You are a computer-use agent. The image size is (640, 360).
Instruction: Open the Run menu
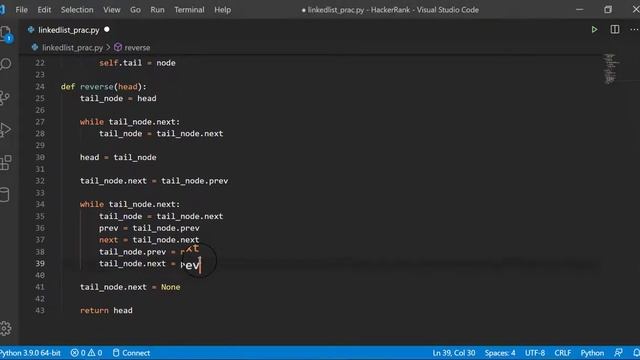(x=157, y=10)
